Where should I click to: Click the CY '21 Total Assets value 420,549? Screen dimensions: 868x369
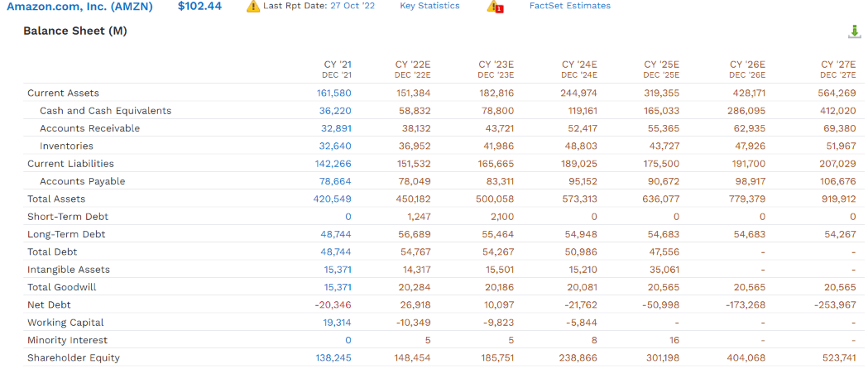[333, 199]
